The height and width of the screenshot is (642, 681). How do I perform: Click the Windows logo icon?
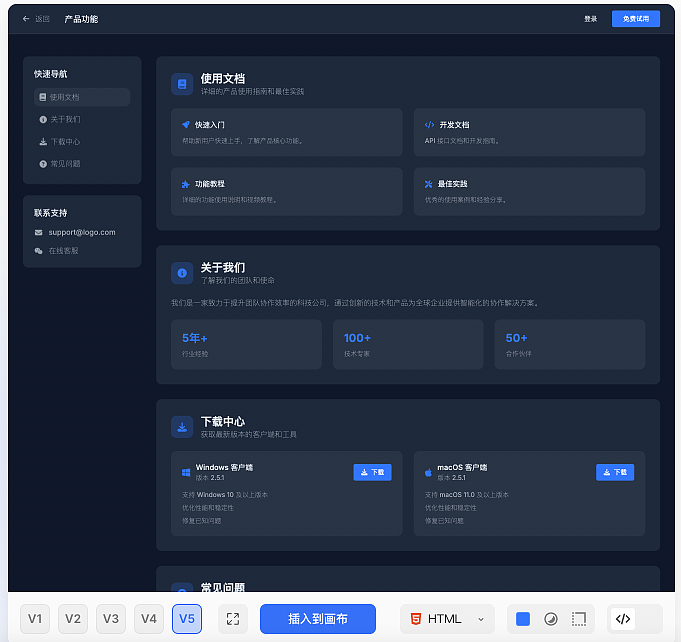(186, 473)
